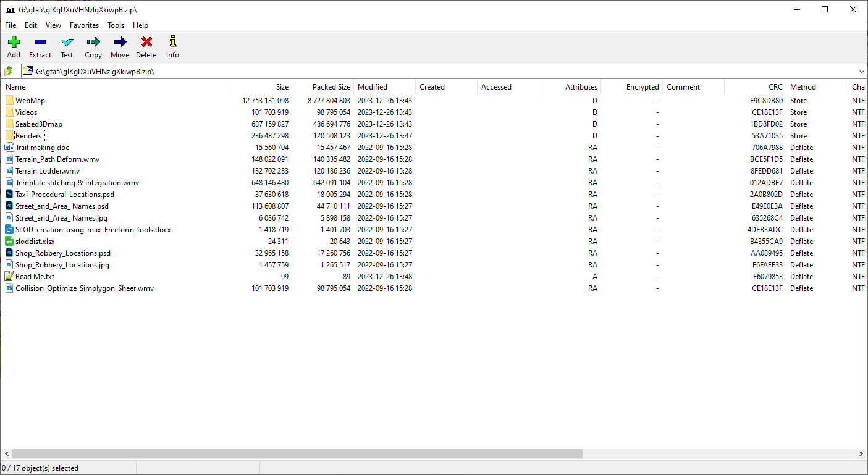Sort by the Name column header
Screen dimensions: 868x475
(x=116, y=87)
